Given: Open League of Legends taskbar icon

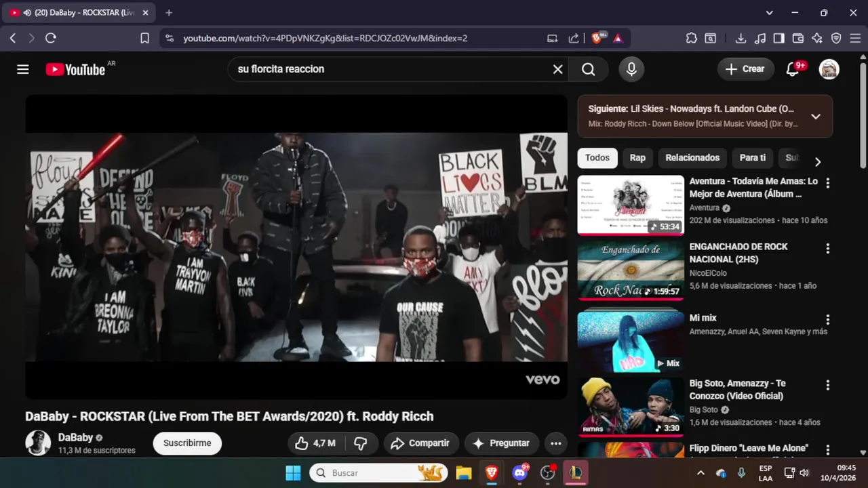Looking at the screenshot, I should (x=576, y=473).
